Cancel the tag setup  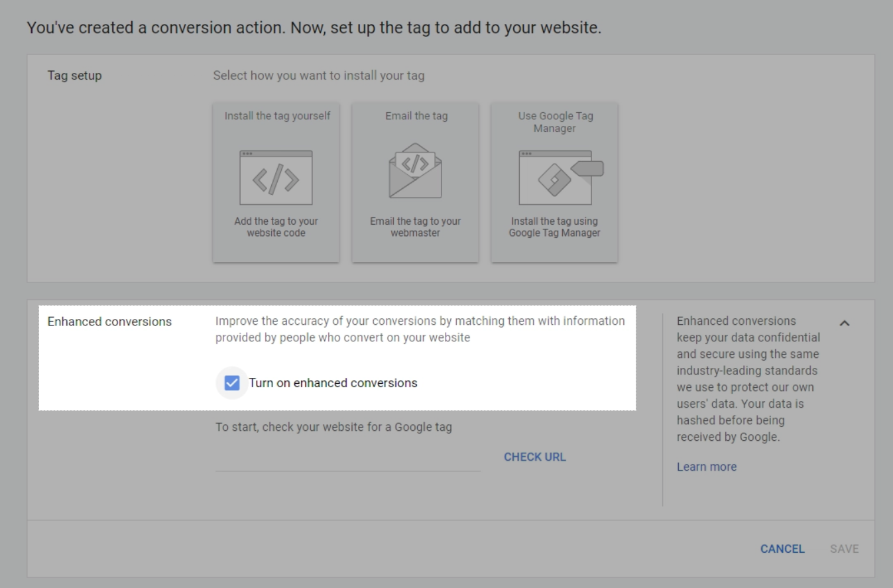[x=782, y=549]
